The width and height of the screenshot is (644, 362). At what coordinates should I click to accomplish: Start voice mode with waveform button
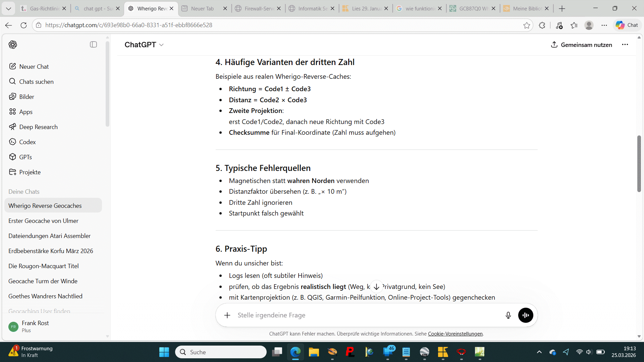click(x=526, y=315)
